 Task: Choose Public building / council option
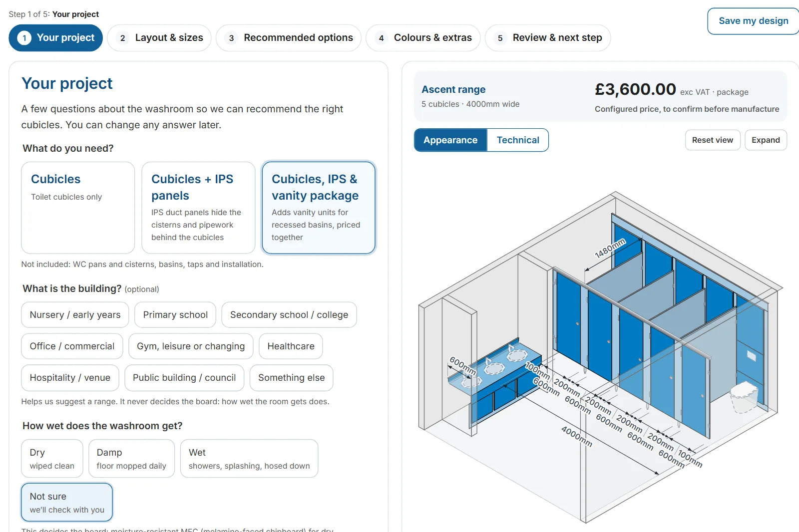tap(184, 378)
